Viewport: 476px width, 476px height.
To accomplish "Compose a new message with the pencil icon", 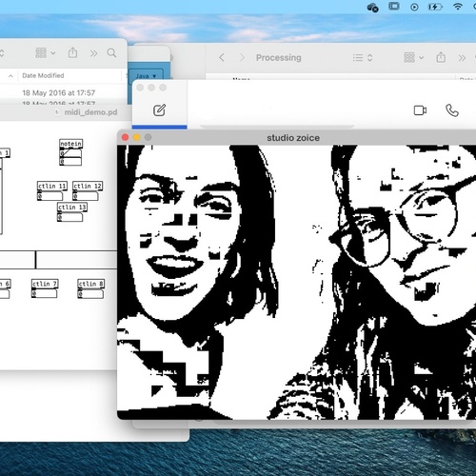I will [159, 109].
